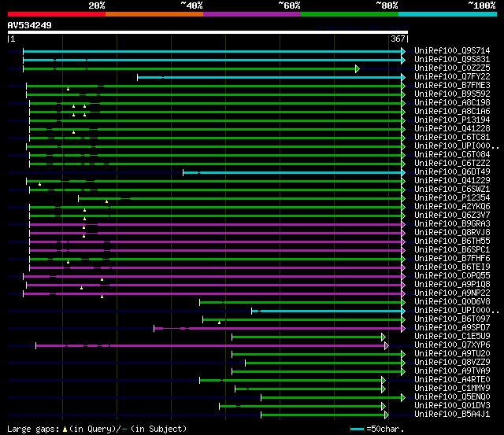The image size is (504, 435).
Task: Open hit UniRef100_Q7FY22
Action: tap(452, 77)
